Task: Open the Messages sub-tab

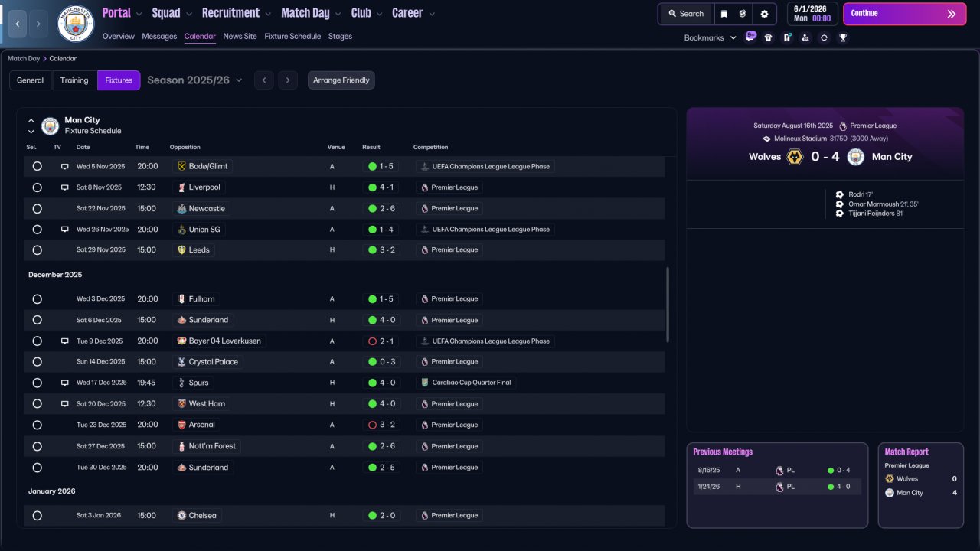Action: (159, 37)
